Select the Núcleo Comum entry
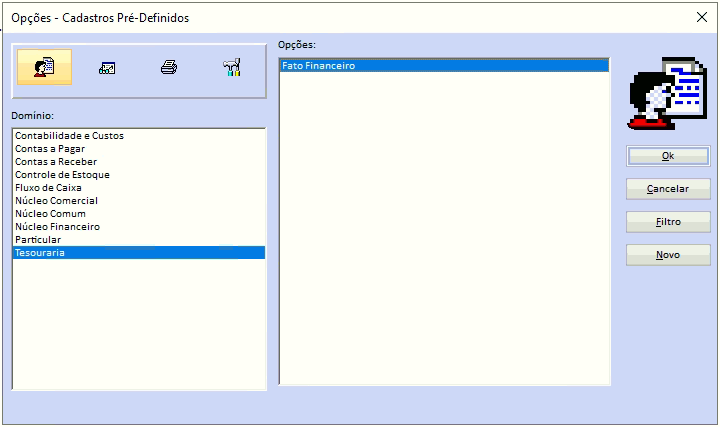The height and width of the screenshot is (427, 720). (x=139, y=214)
